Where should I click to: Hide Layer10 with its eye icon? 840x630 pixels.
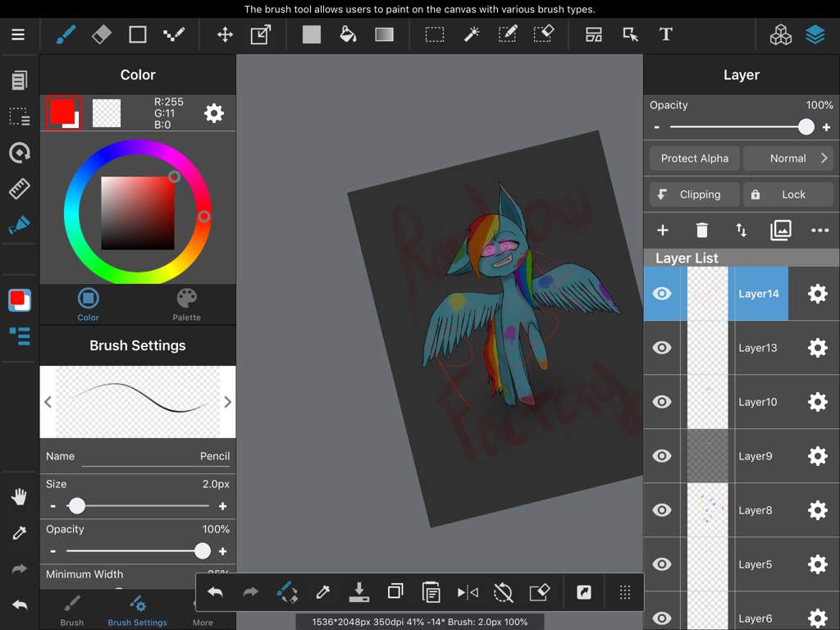(x=662, y=402)
